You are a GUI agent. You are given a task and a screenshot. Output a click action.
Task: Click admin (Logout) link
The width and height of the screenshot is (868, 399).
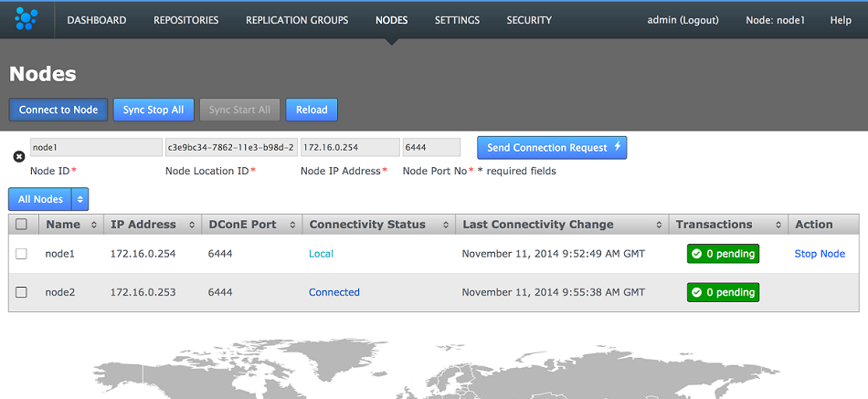(683, 20)
